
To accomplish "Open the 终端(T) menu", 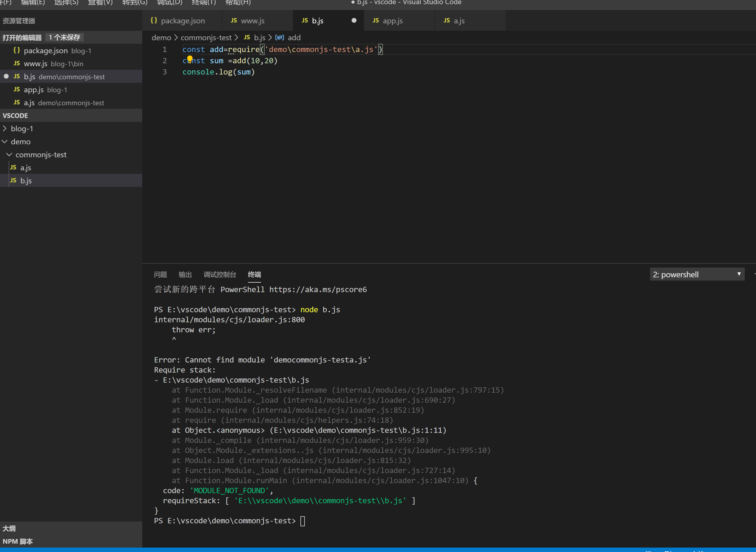I will pyautogui.click(x=204, y=3).
